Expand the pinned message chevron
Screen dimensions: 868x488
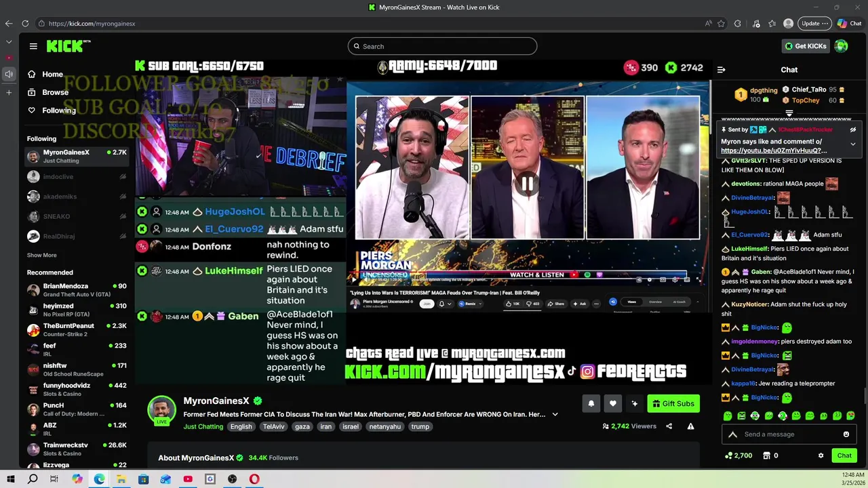point(853,144)
